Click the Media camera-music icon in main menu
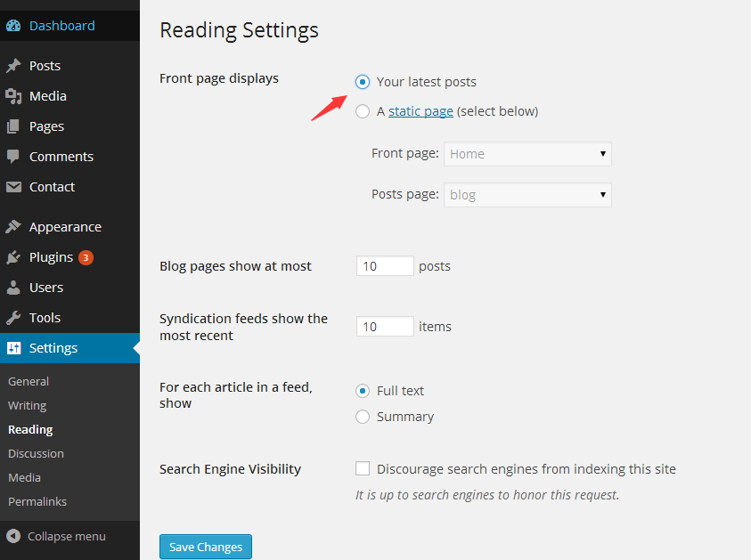The height and width of the screenshot is (560, 751). [13, 96]
